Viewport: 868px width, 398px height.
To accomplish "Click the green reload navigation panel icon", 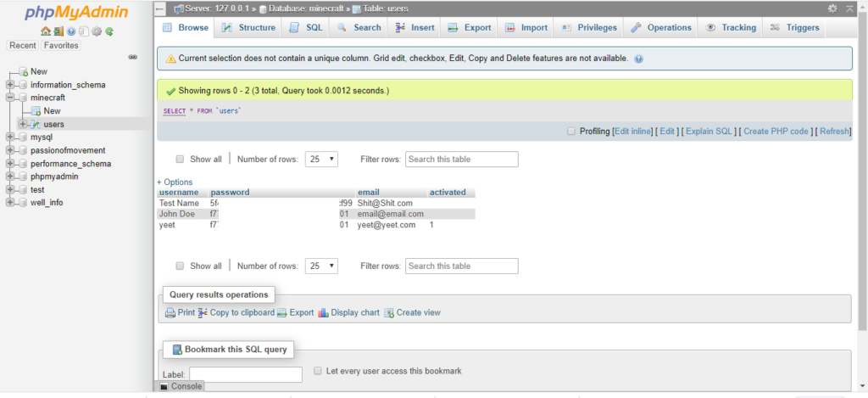I will coord(109,31).
